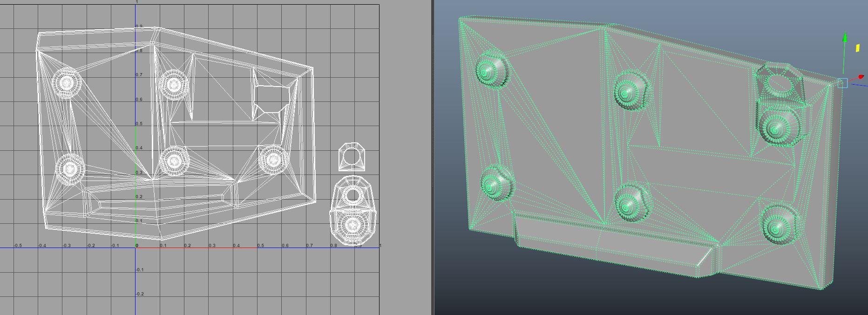Select the raised bottom ledge bar on the 3D model

tap(615, 245)
